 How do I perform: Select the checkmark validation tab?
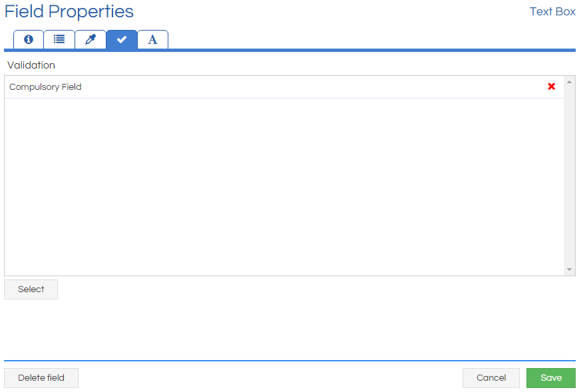click(122, 39)
